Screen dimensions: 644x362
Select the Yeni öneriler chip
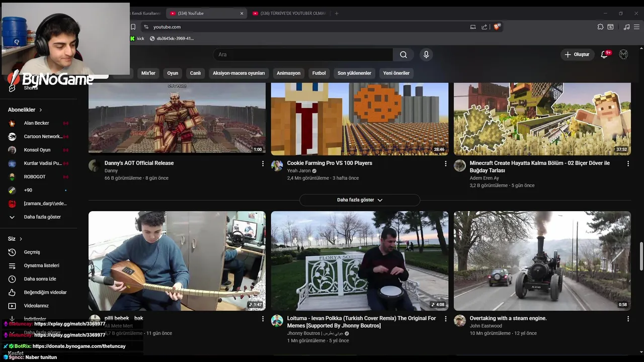pyautogui.click(x=396, y=73)
